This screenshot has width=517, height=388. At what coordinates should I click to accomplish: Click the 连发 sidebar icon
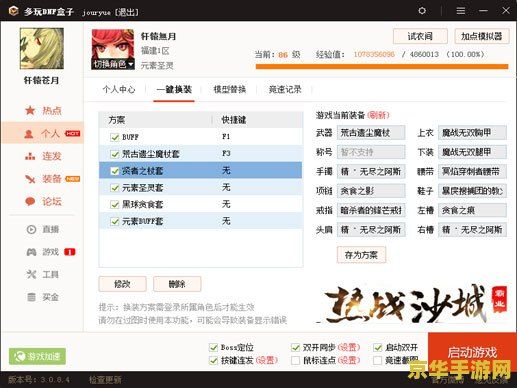(30, 156)
